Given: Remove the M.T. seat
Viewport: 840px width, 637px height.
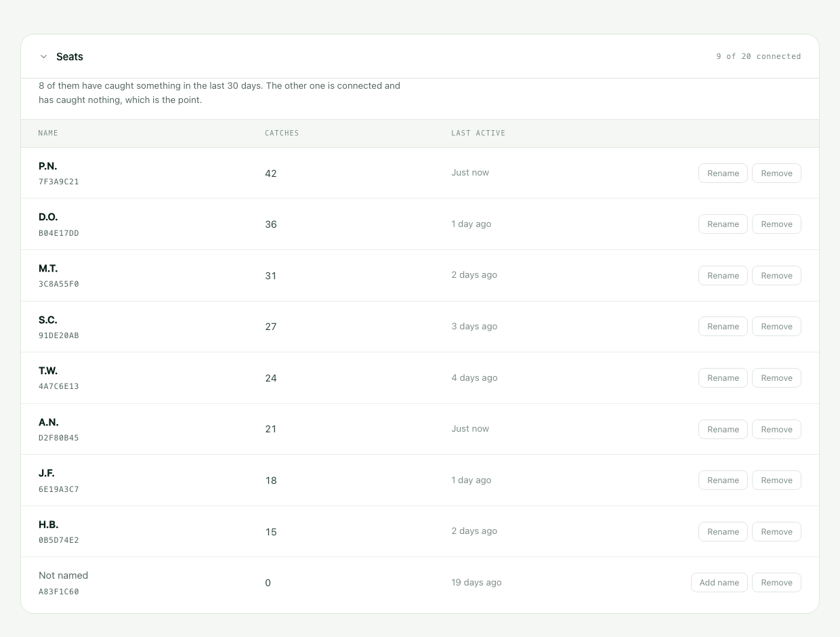Looking at the screenshot, I should 776,276.
